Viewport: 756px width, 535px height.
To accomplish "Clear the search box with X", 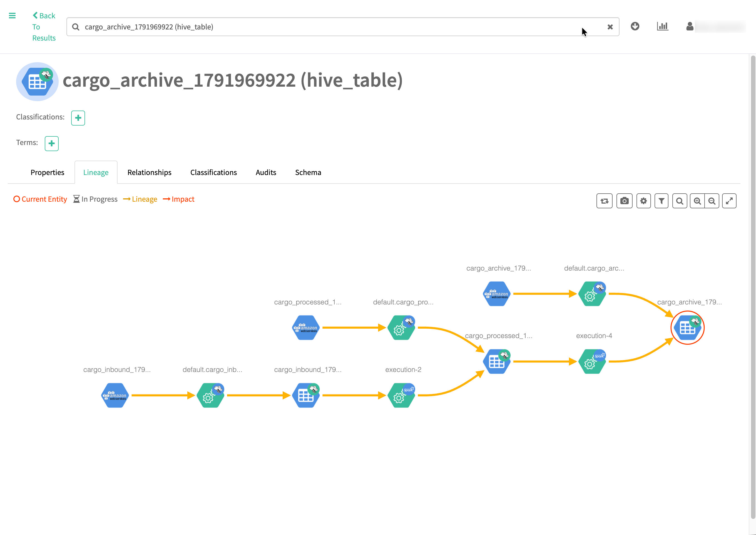I will 610,27.
